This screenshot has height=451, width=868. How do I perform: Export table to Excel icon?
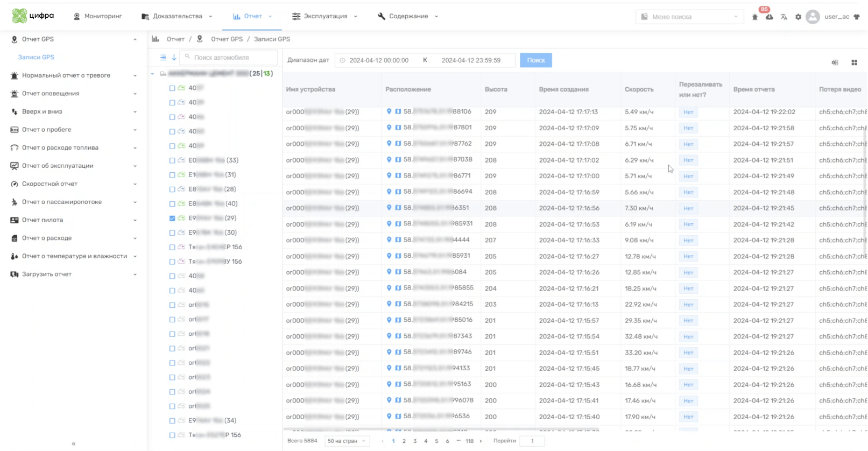[835, 62]
